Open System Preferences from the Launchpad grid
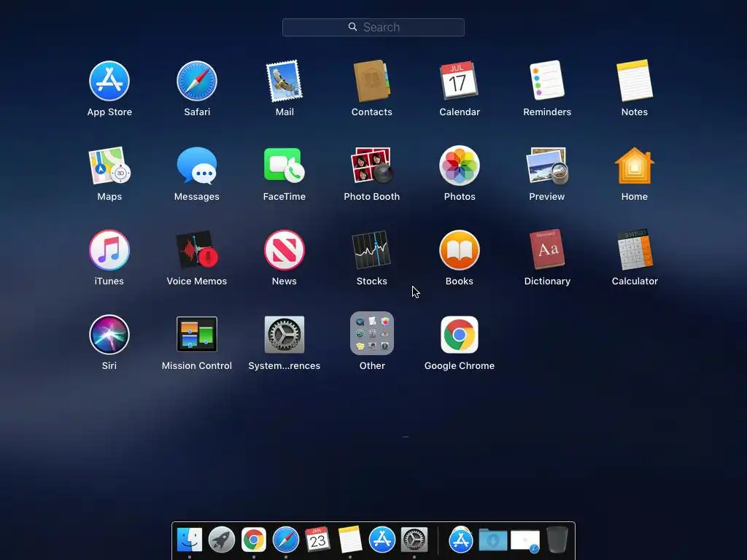Screen dimensions: 747x560 coord(285,334)
